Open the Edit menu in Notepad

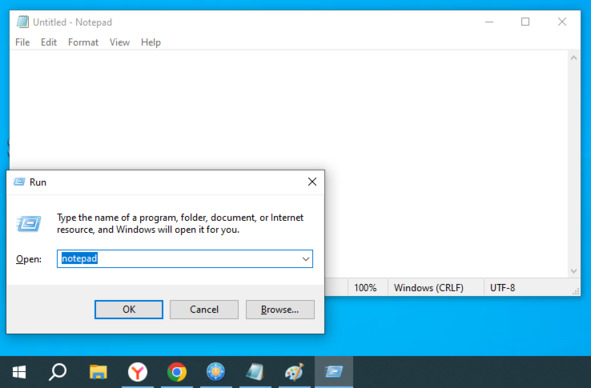click(49, 42)
